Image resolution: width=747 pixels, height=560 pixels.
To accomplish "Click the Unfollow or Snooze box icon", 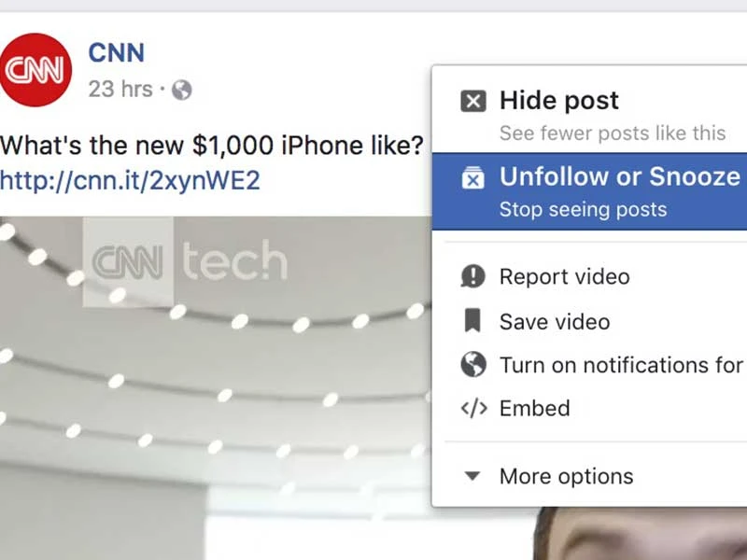I will (473, 177).
